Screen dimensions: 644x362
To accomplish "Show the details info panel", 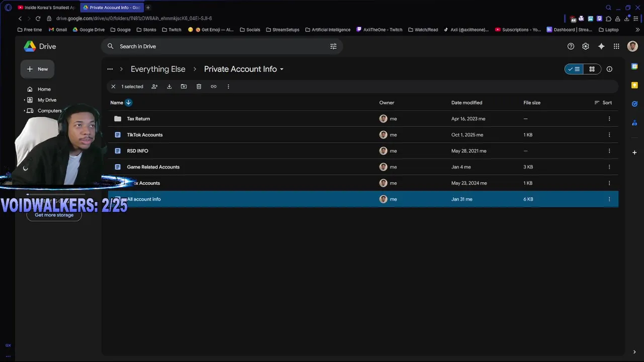I will [x=609, y=69].
